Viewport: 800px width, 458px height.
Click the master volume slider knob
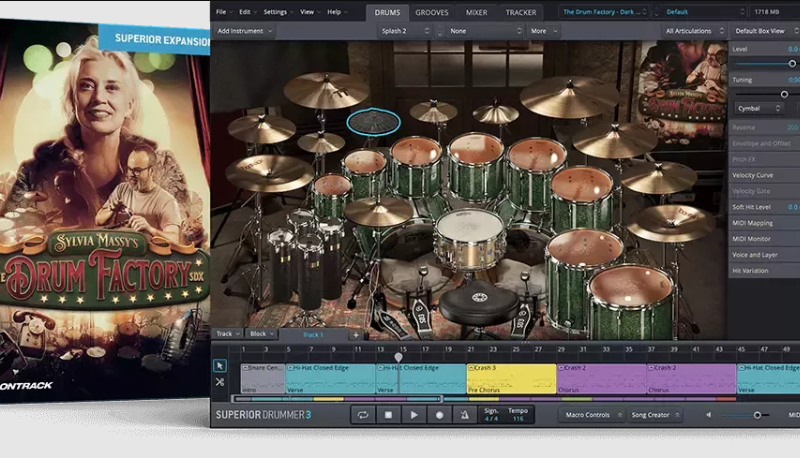758,415
